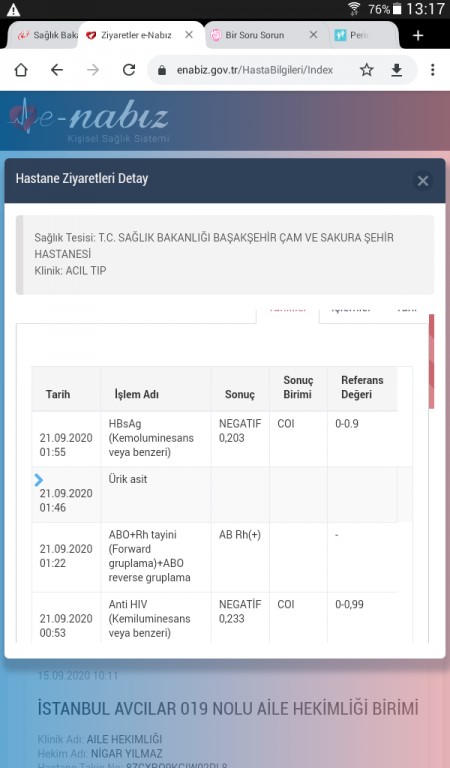450x768 pixels.
Task: Click the Klinik: ACIL TIP text
Action: pos(70,270)
